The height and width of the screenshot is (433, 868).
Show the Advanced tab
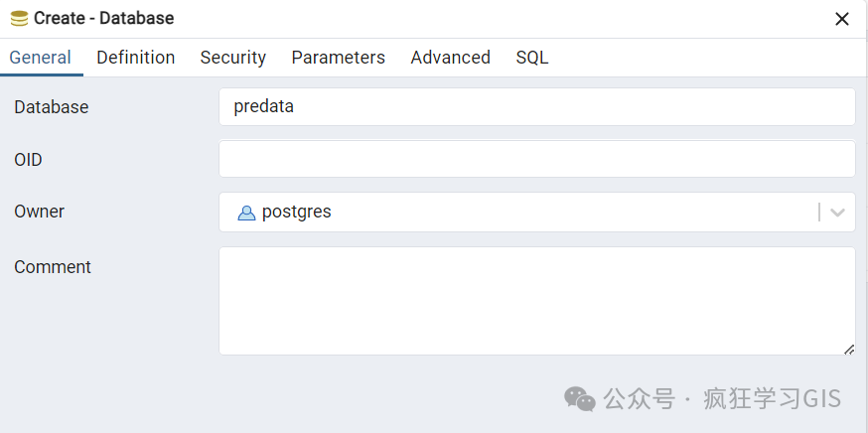(x=450, y=58)
